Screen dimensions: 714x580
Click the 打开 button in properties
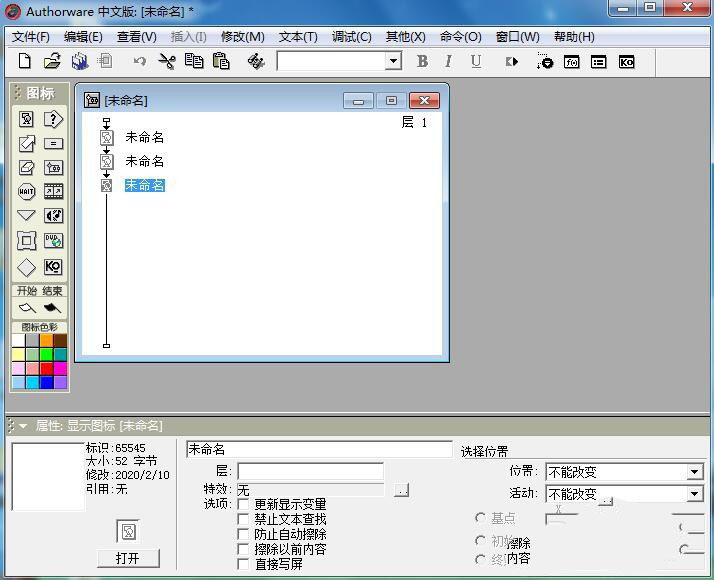[128, 558]
